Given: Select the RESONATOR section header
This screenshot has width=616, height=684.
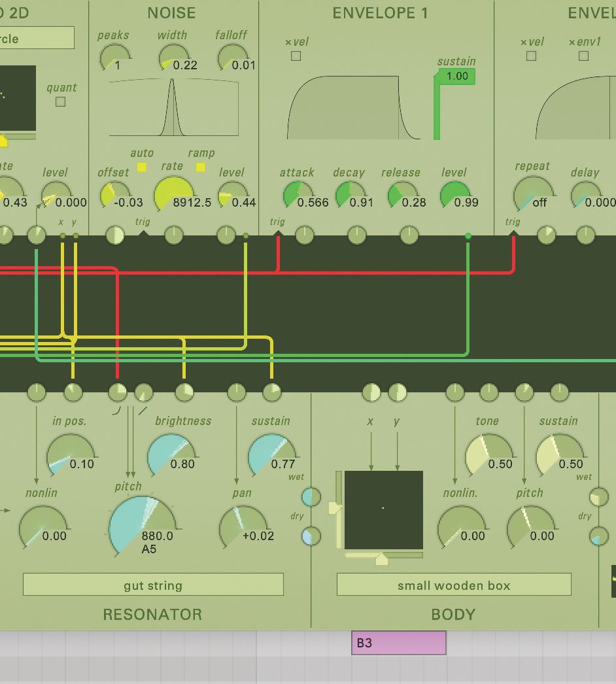Looking at the screenshot, I should (151, 615).
